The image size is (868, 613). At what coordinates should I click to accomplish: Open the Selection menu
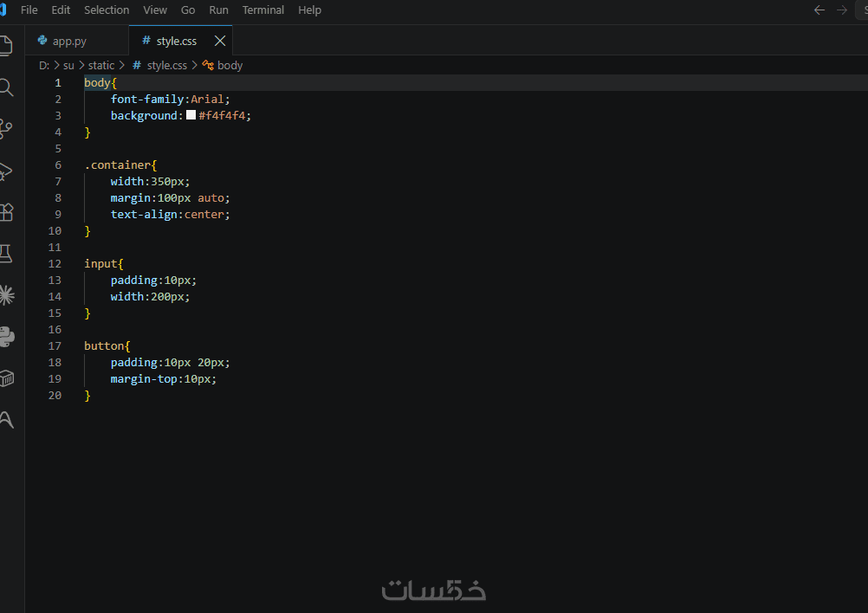point(107,10)
